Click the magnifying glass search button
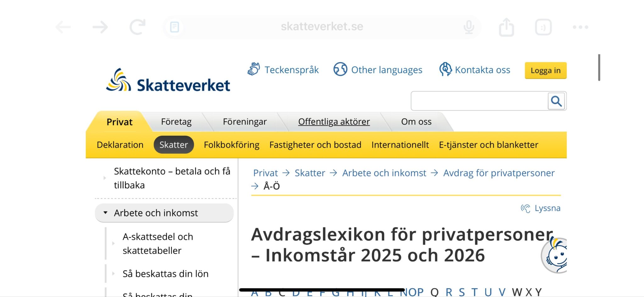This screenshot has width=644, height=297. coord(556,101)
